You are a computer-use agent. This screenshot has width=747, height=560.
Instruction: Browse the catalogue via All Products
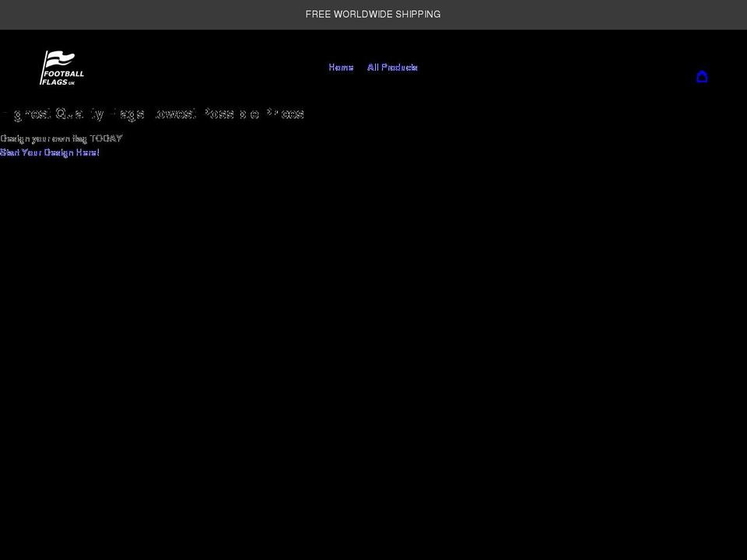click(x=392, y=68)
